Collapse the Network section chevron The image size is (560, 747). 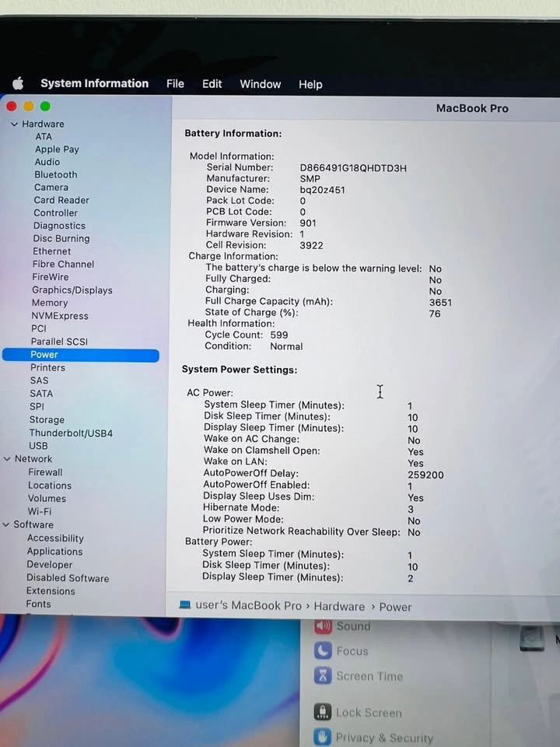pos(7,459)
